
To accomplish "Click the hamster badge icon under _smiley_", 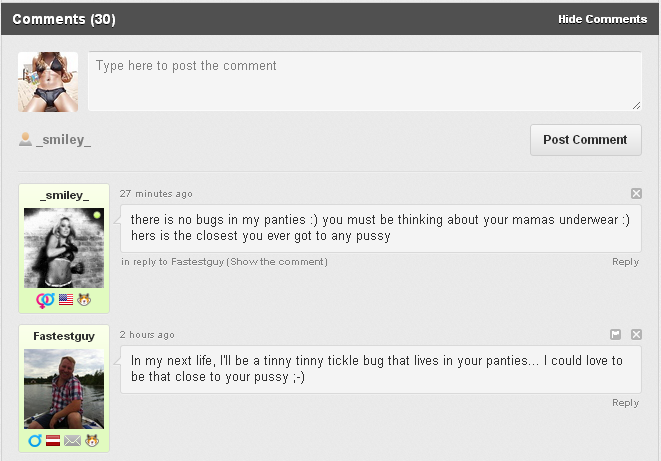I will pyautogui.click(x=84, y=300).
